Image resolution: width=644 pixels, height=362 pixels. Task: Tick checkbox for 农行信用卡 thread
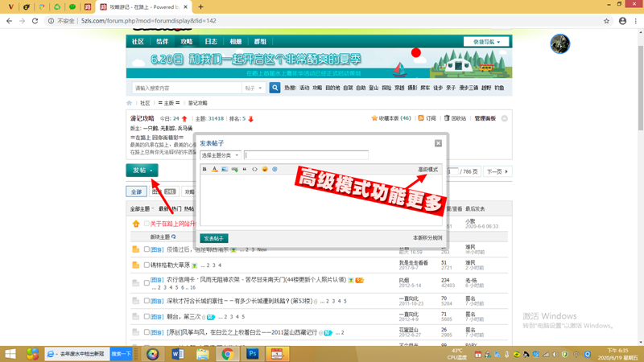147,283
